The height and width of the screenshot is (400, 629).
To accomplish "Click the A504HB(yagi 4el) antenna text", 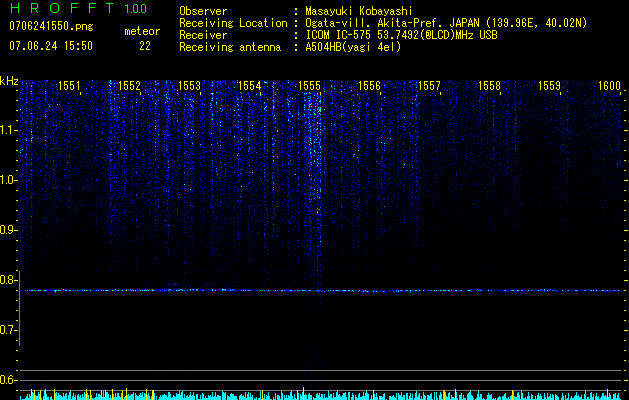I will point(353,47).
